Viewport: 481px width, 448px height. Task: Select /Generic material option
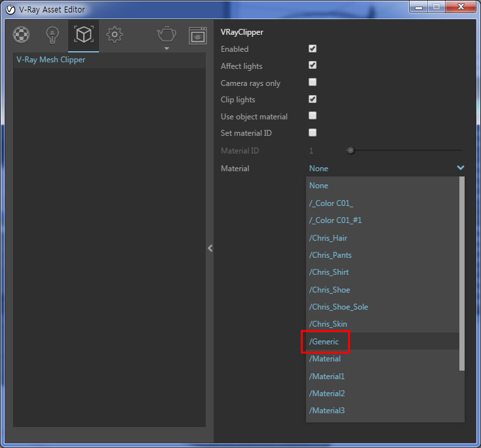[382, 342]
